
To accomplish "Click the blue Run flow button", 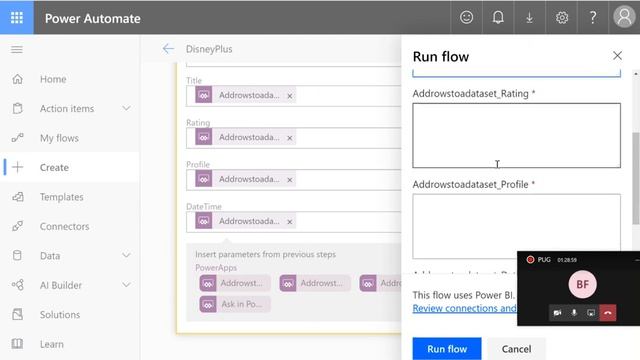I will [x=447, y=349].
